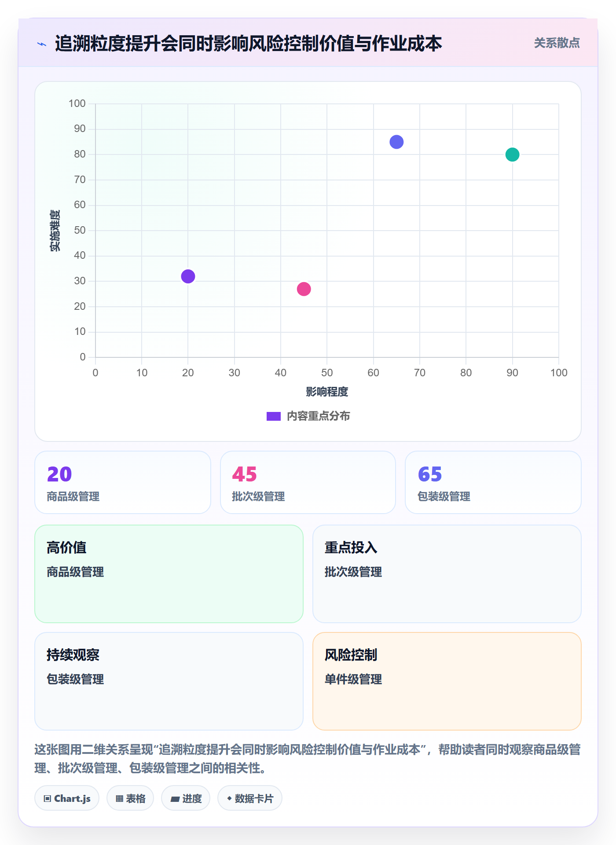Screen dimensions: 616x845
Task: Select the 重点投入 quadrant card
Action: pyautogui.click(x=447, y=574)
